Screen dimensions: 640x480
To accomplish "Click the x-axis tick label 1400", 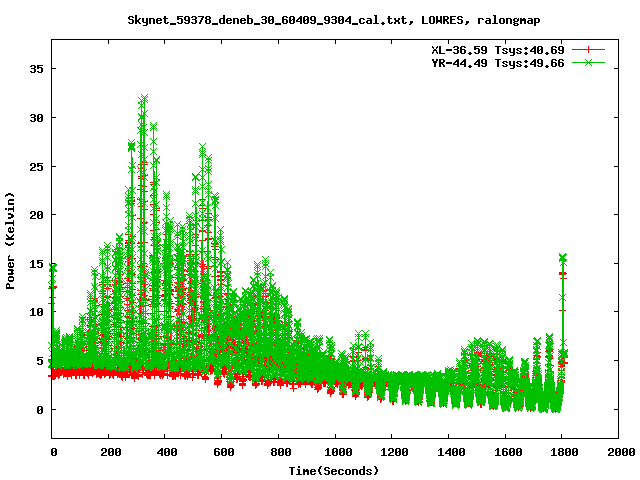I will tap(451, 452).
